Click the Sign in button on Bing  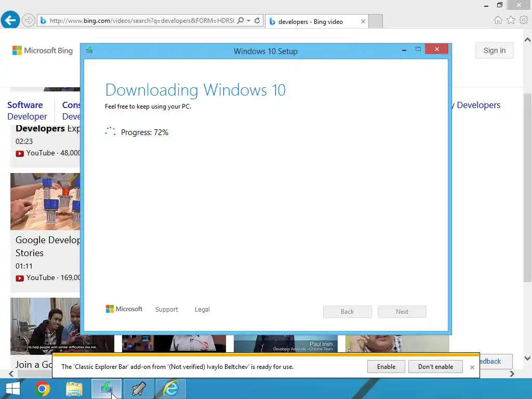[495, 50]
